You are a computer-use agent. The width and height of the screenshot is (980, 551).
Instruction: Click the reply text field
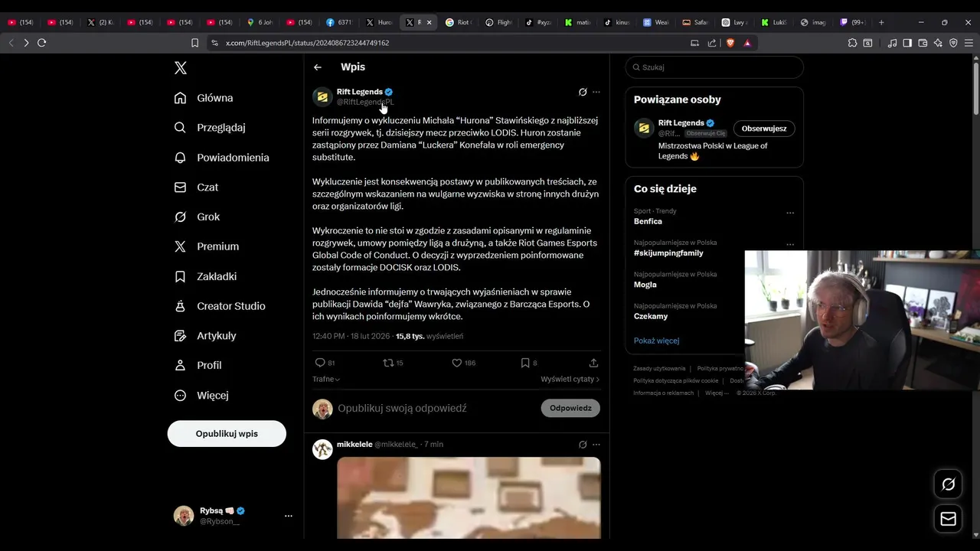click(435, 409)
